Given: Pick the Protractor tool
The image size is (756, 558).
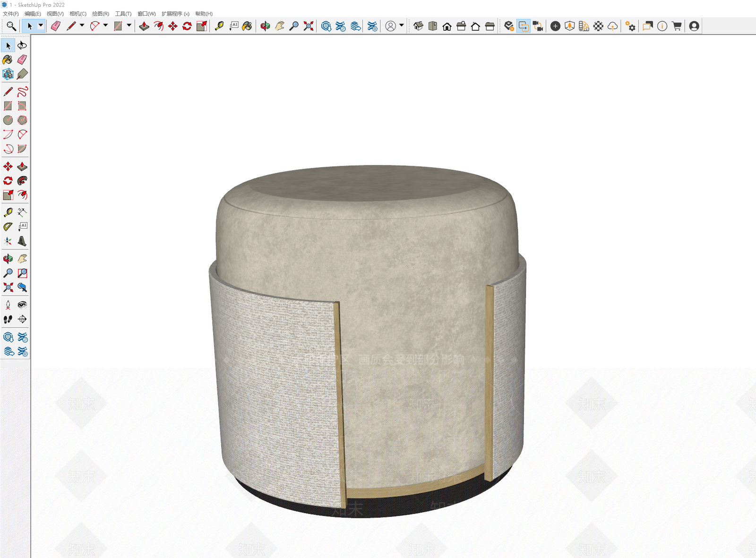Looking at the screenshot, I should pos(8,227).
